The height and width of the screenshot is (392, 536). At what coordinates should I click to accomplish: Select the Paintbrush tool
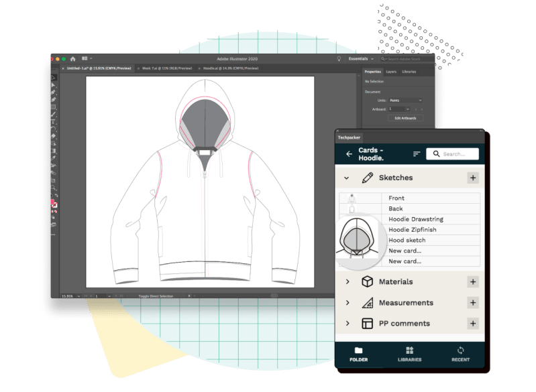click(53, 115)
